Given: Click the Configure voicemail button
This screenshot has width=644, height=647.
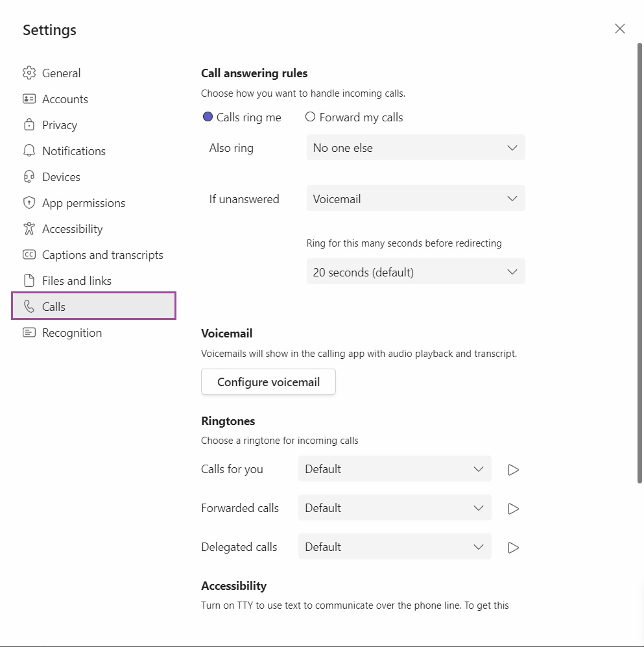Looking at the screenshot, I should [x=268, y=382].
